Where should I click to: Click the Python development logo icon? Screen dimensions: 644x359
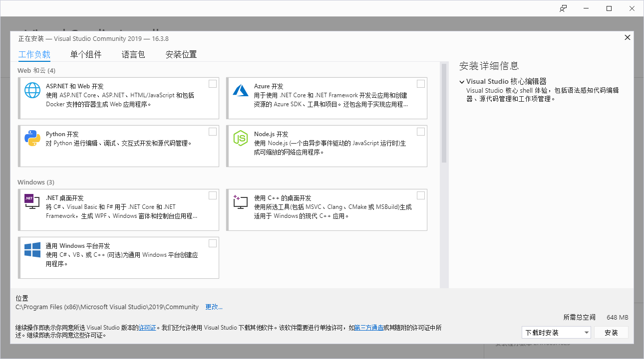[32, 138]
